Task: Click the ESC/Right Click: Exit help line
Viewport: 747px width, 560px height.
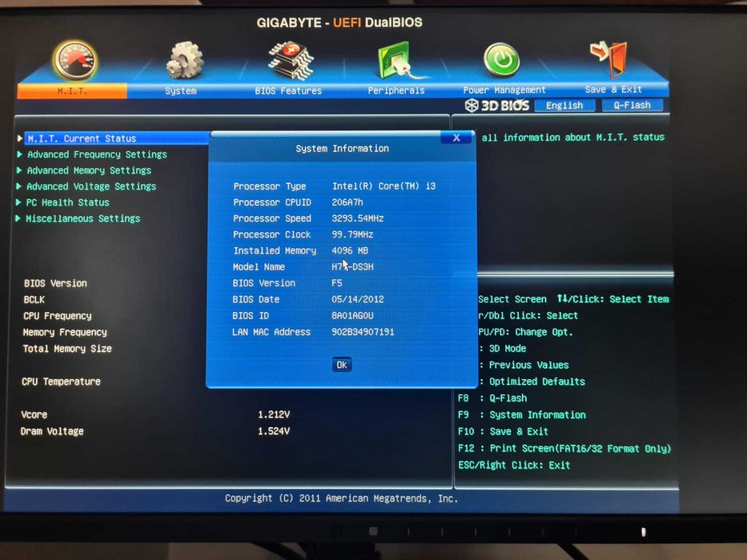Action: point(514,466)
